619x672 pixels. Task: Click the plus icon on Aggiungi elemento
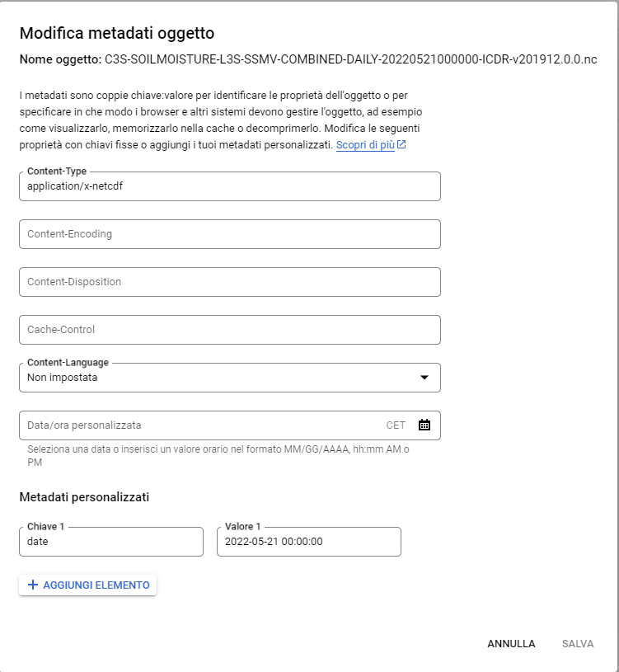pos(33,585)
